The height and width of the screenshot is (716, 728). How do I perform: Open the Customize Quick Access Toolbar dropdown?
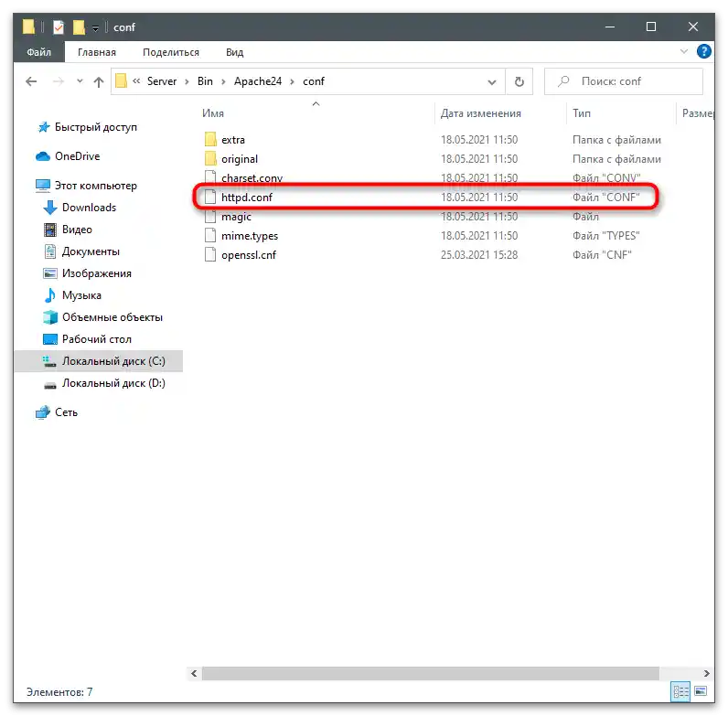[95, 28]
